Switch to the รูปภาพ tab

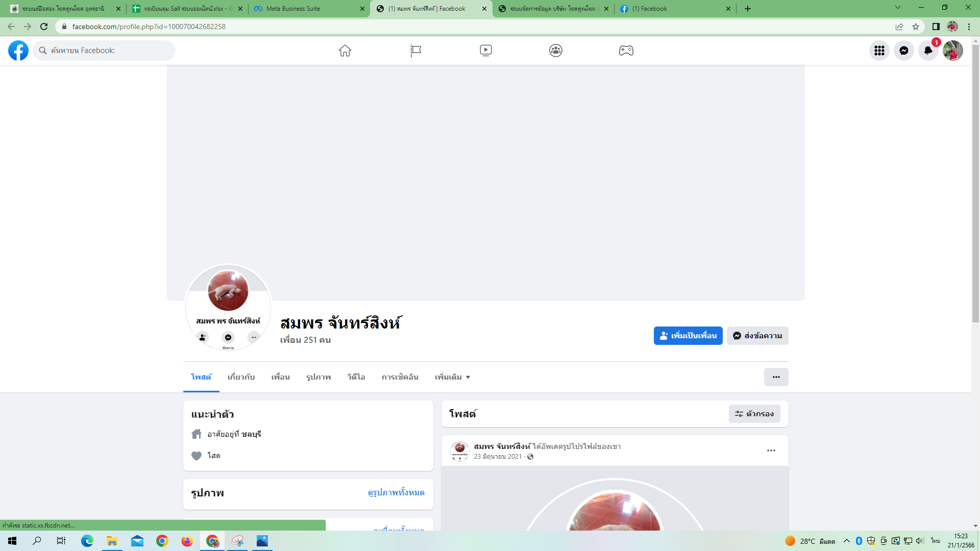pos(318,377)
